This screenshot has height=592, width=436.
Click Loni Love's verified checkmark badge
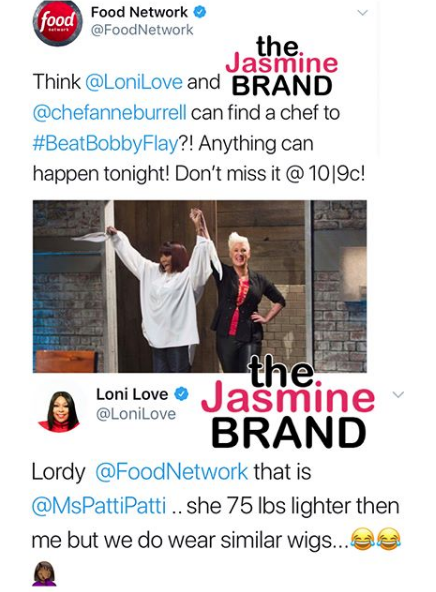point(181,394)
